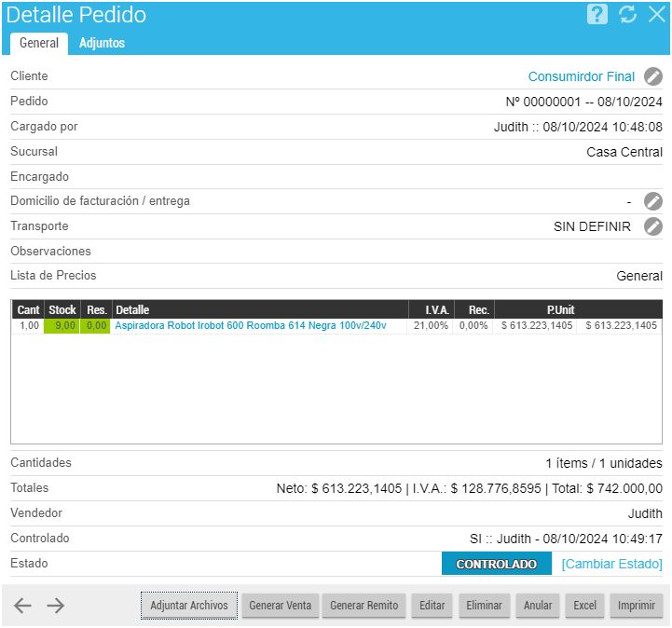Click the green Stock cell showing 9,00

[x=62, y=326]
